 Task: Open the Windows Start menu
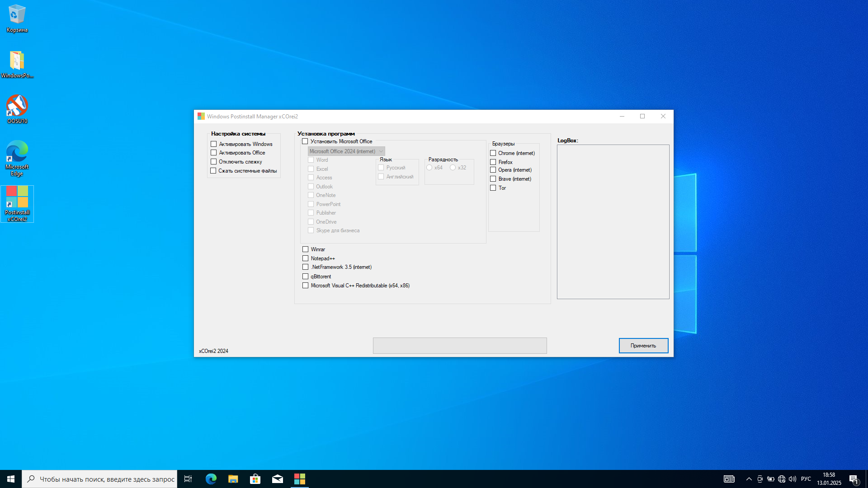[11, 479]
